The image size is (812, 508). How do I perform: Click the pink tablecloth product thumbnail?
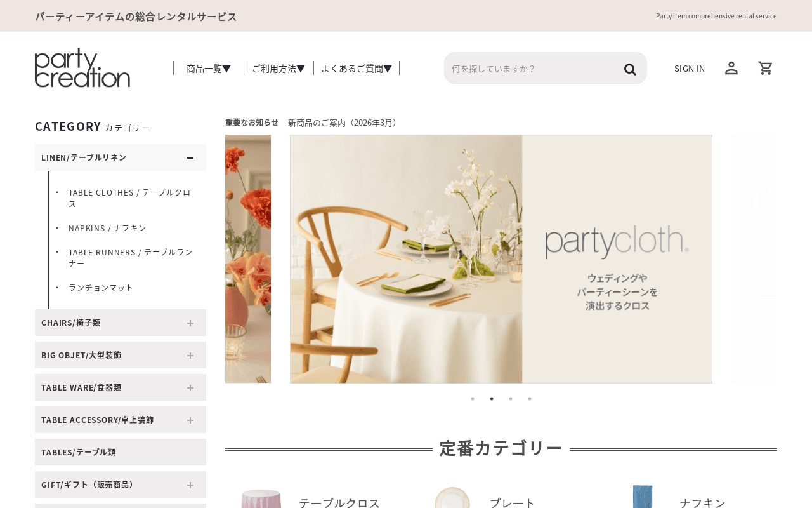[261, 498]
